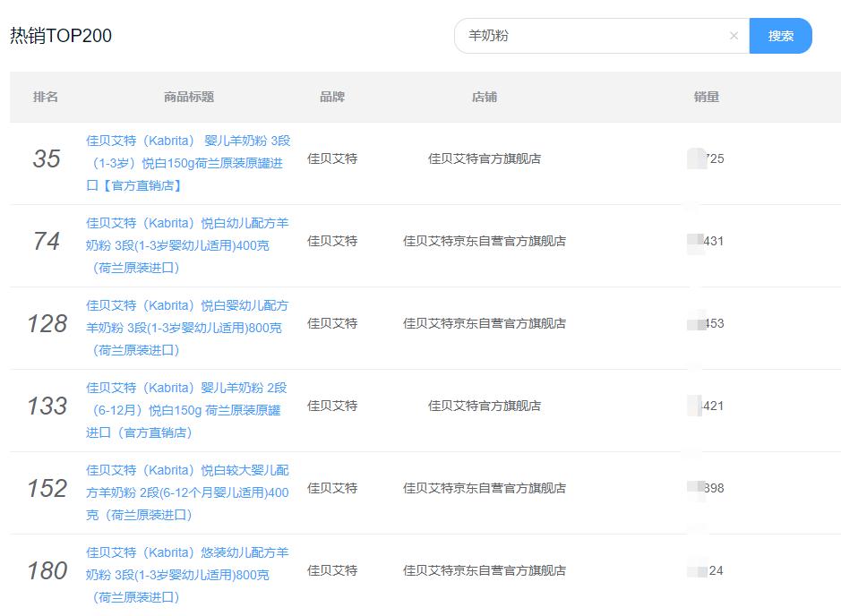Click the 佳贝艾特京东自营官方旗舰店 store cell in row 74
Image resolution: width=841 pixels, height=616 pixels.
tap(485, 241)
